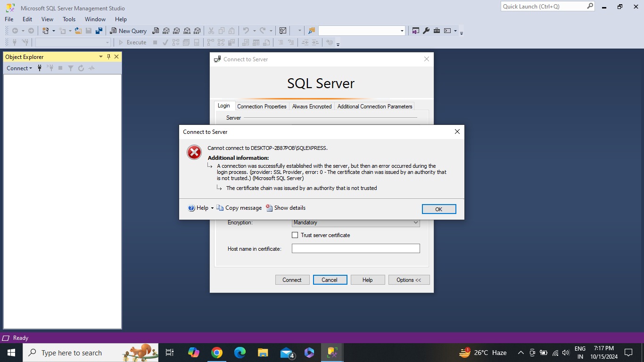Open the Window menu
The height and width of the screenshot is (362, 644).
(95, 19)
